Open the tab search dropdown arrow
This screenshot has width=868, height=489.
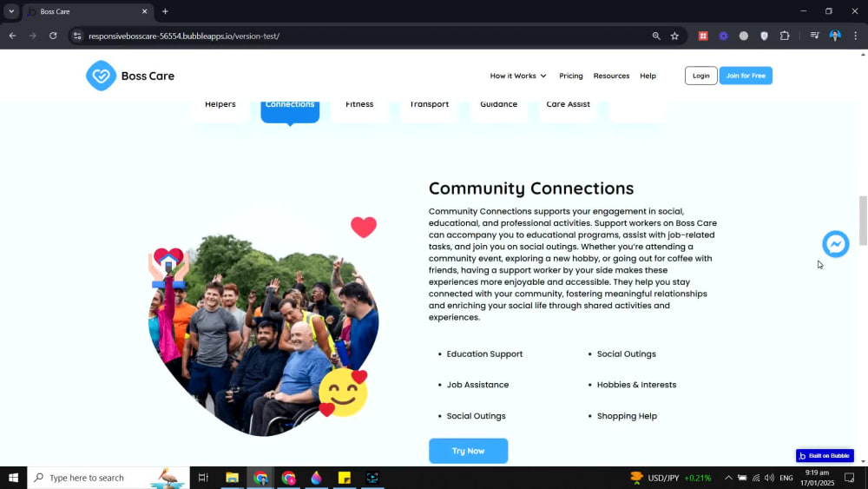pos(11,11)
